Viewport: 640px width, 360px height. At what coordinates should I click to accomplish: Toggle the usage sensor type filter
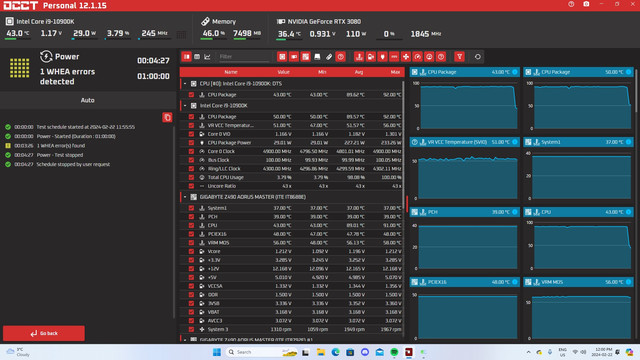429,57
